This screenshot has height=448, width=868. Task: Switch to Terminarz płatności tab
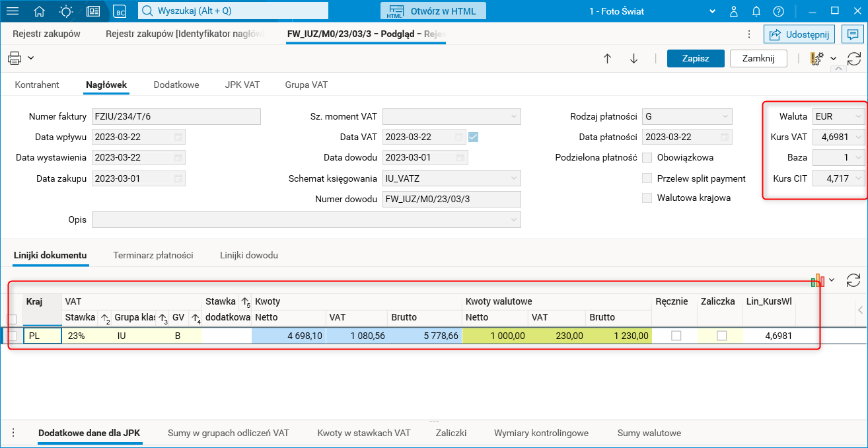[x=153, y=255]
